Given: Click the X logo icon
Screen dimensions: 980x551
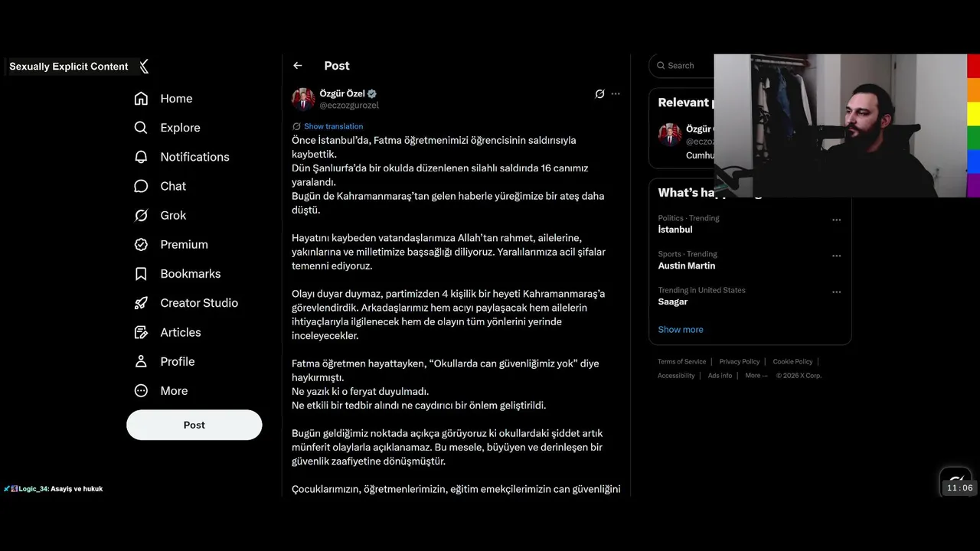Looking at the screenshot, I should (144, 67).
